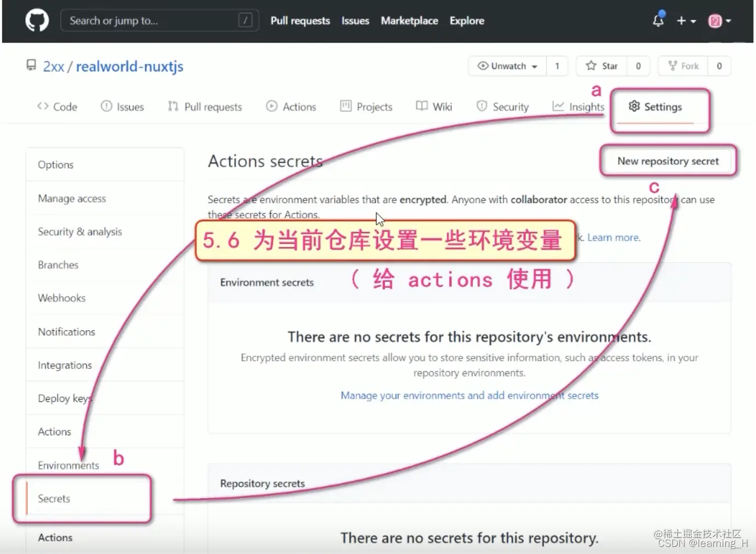Open the user avatar menu
The height and width of the screenshot is (554, 756).
(720, 21)
